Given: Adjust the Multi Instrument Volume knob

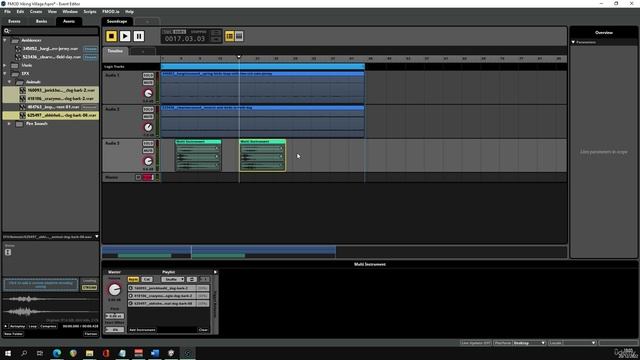Looking at the screenshot, I should pos(115,290).
